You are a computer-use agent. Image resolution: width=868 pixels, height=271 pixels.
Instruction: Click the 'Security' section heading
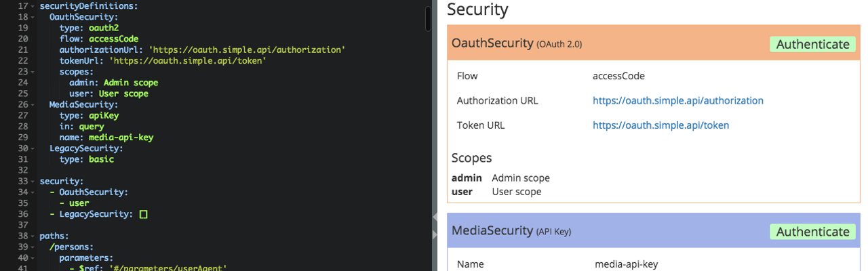click(477, 9)
